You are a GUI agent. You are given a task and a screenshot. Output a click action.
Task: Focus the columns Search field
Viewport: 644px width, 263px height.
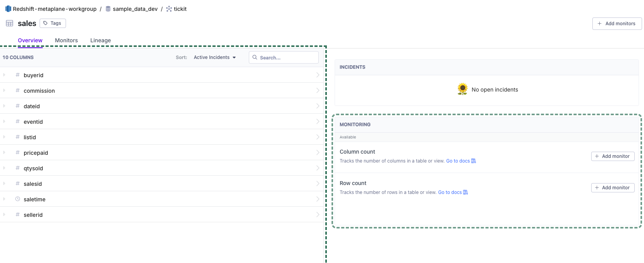(x=284, y=57)
